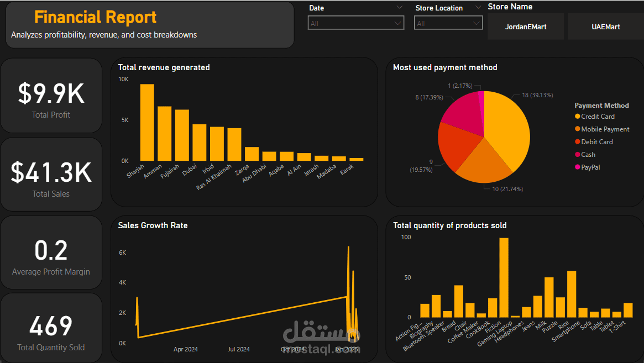Select the Abu Dhabi revenue bar
644x363 pixels.
pos(269,156)
